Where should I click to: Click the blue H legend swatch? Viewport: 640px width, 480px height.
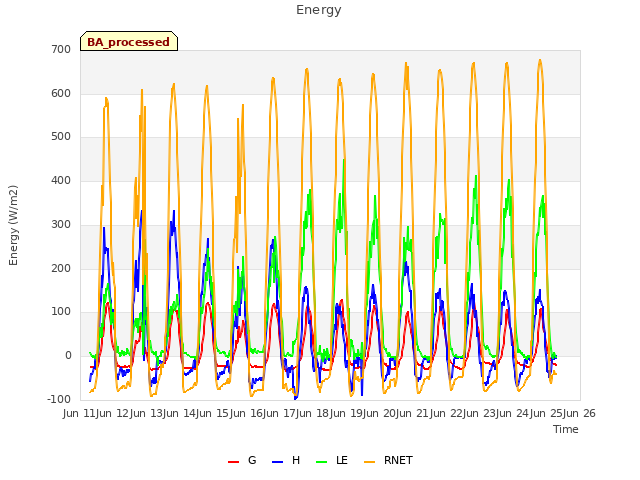click(x=278, y=462)
